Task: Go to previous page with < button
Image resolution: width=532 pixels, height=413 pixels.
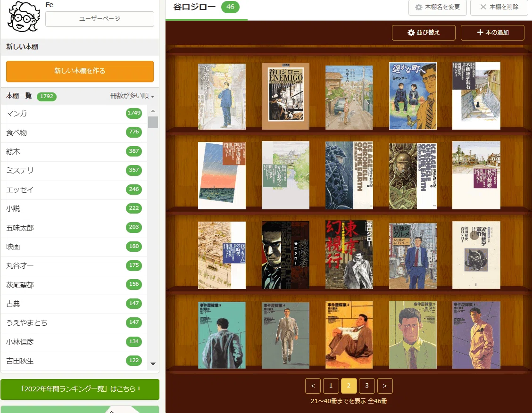Action: pyautogui.click(x=313, y=386)
